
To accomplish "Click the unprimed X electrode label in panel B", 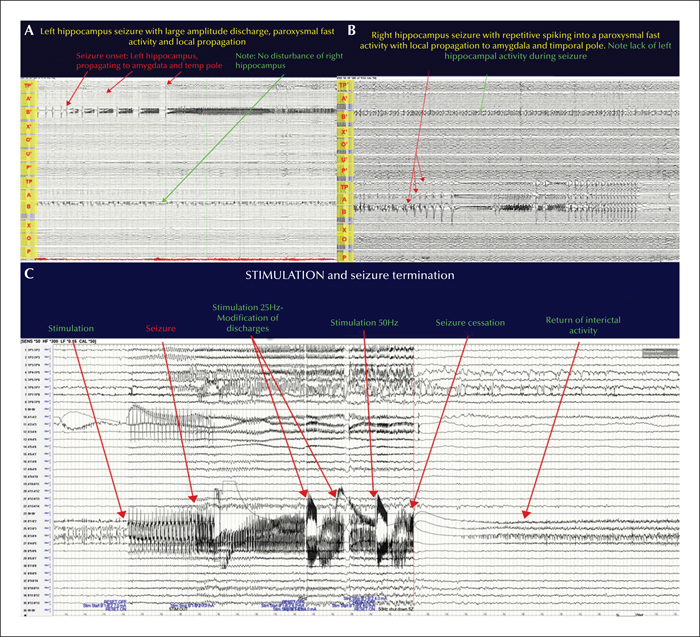I will (344, 229).
